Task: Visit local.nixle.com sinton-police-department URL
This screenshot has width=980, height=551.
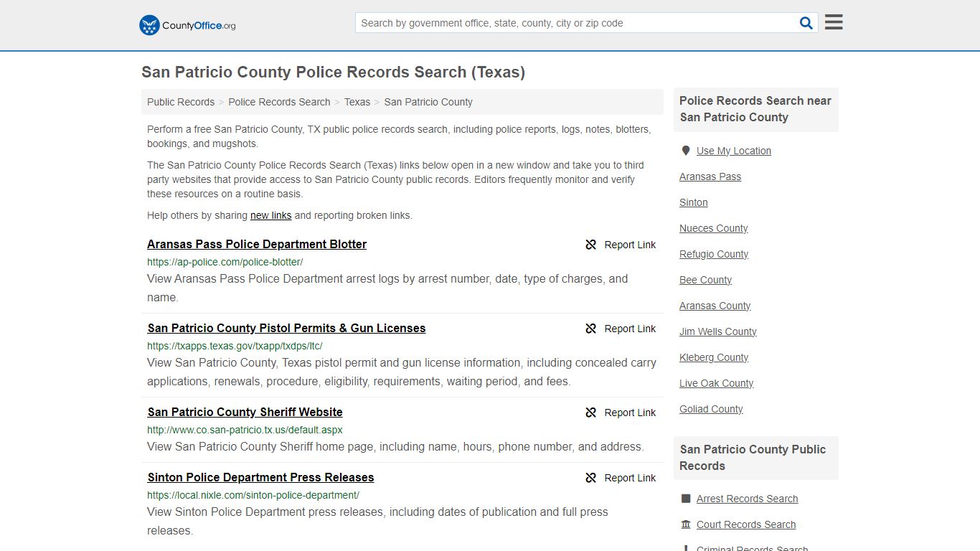Action: pos(253,495)
